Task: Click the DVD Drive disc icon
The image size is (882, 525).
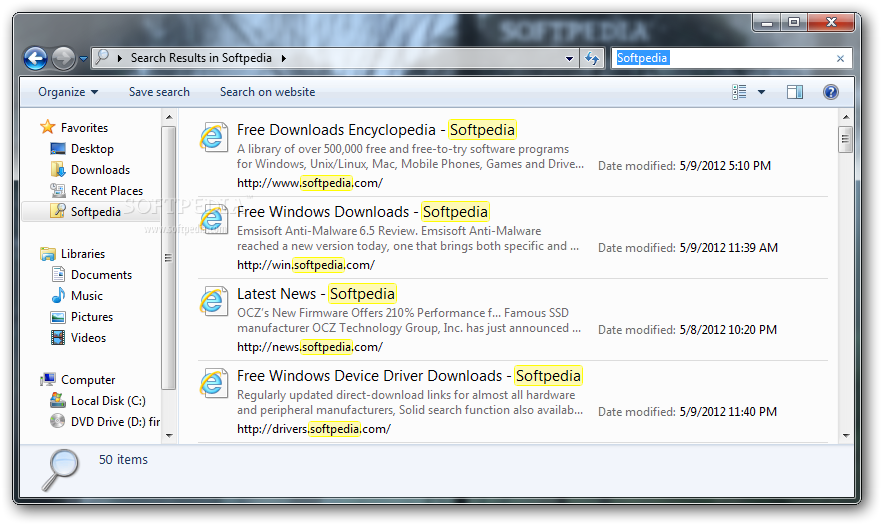Action: tap(57, 421)
